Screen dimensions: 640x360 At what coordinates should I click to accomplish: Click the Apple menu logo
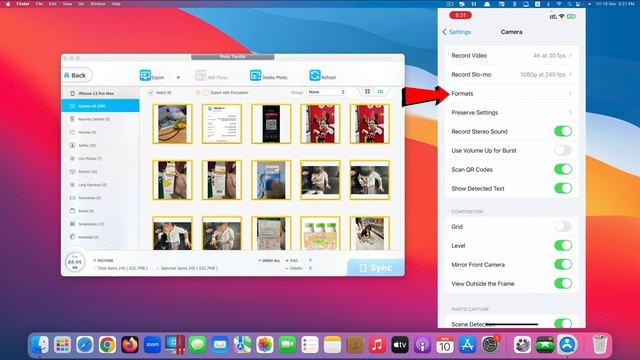pos(8,4)
